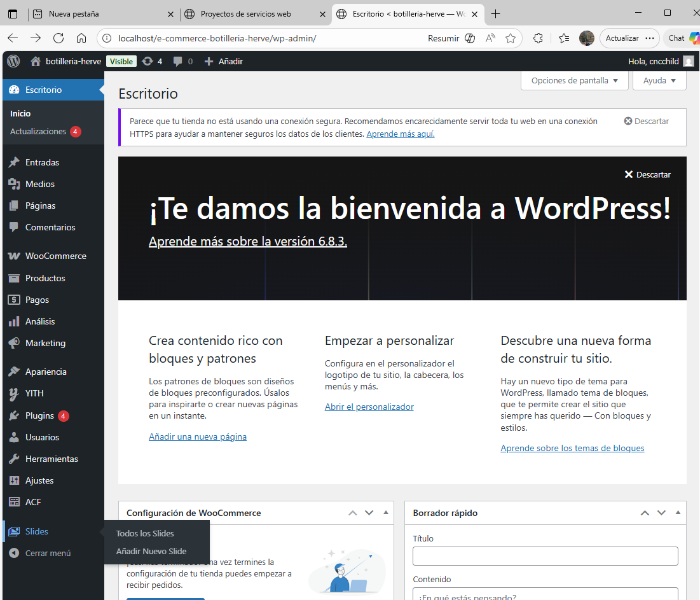Click the WordPress logo in admin bar
The width and height of the screenshot is (700, 600).
[x=14, y=61]
